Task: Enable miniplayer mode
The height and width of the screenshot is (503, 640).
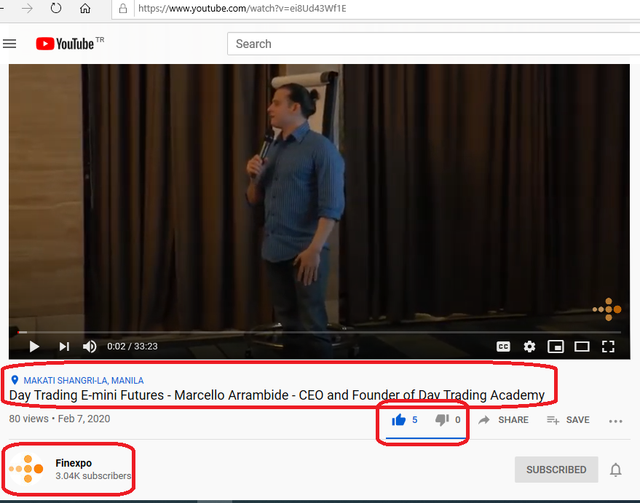Action: tap(556, 347)
